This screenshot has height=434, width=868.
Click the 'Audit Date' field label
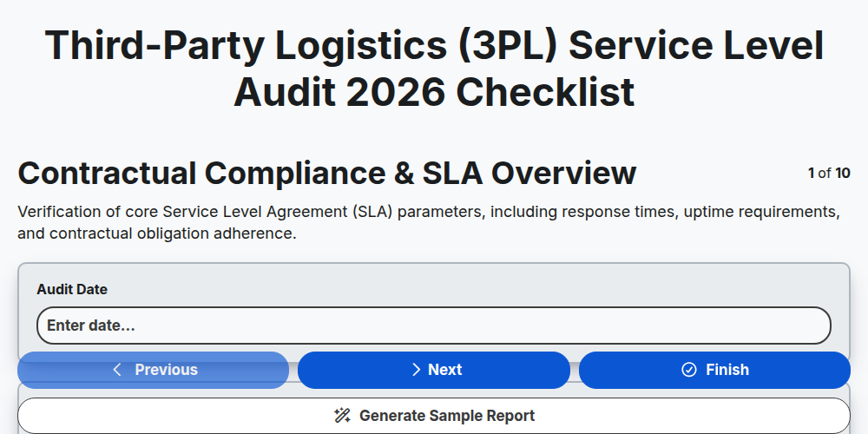click(x=72, y=289)
